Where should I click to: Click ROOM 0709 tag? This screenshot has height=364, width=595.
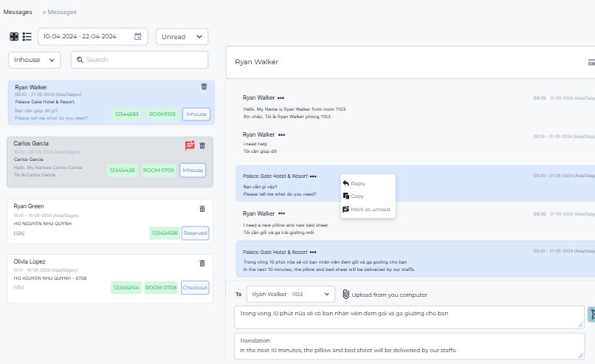pos(159,171)
